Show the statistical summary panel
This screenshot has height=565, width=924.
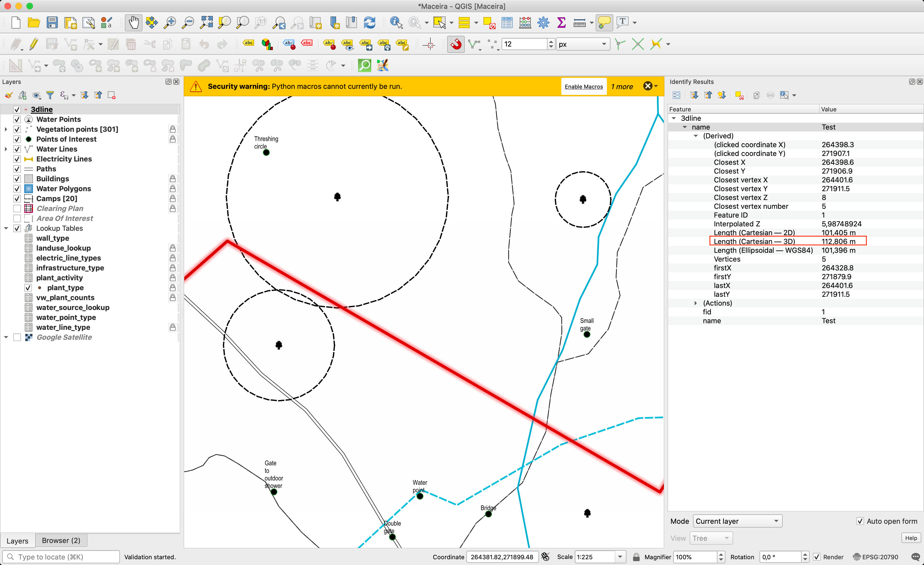click(561, 23)
